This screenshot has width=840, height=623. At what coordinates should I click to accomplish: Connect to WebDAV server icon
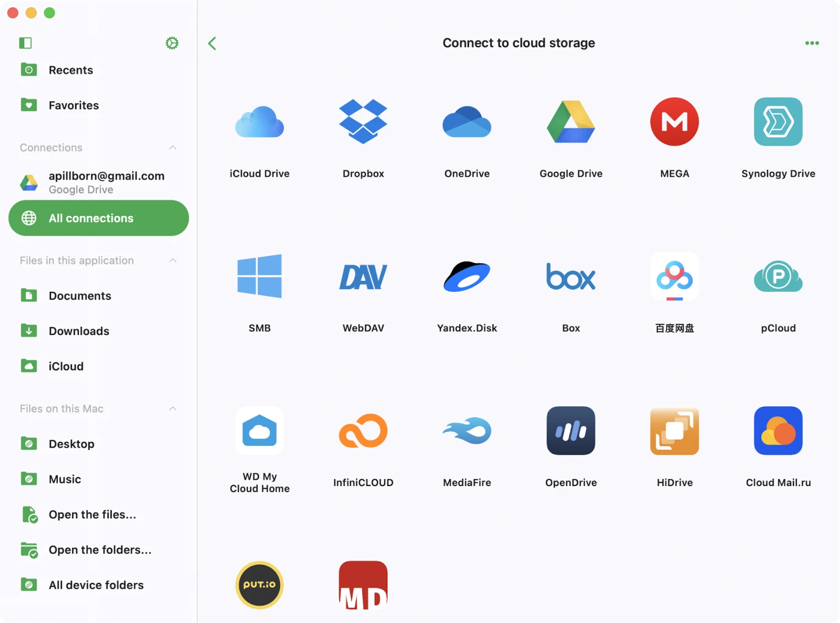363,277
